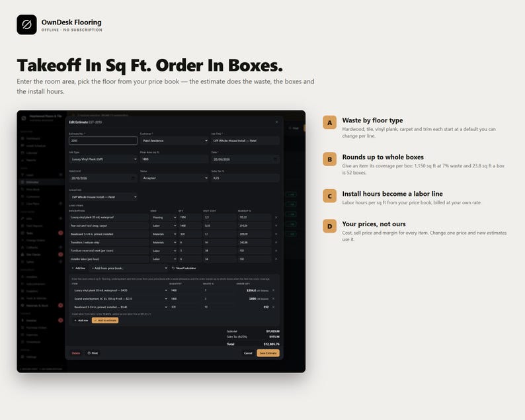This screenshot has height=420, width=525.
Task: Open the Date field calendar picker
Action: pyautogui.click(x=275, y=159)
